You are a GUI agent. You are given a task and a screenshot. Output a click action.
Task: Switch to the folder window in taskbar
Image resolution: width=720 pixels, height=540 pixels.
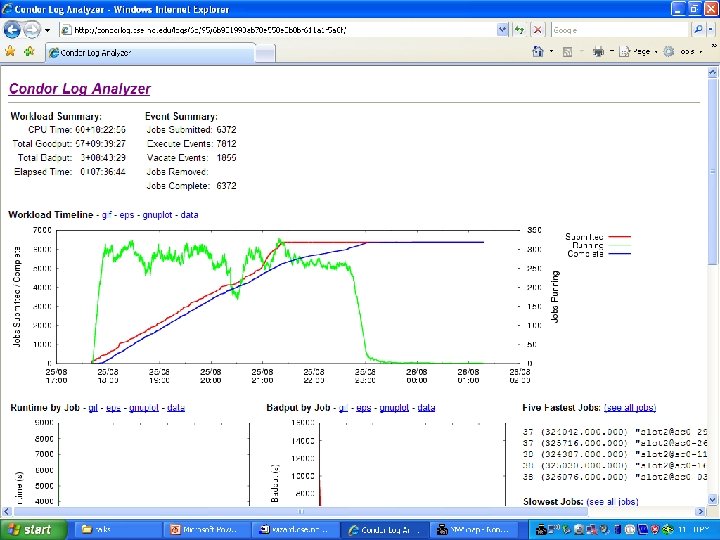(x=117, y=529)
